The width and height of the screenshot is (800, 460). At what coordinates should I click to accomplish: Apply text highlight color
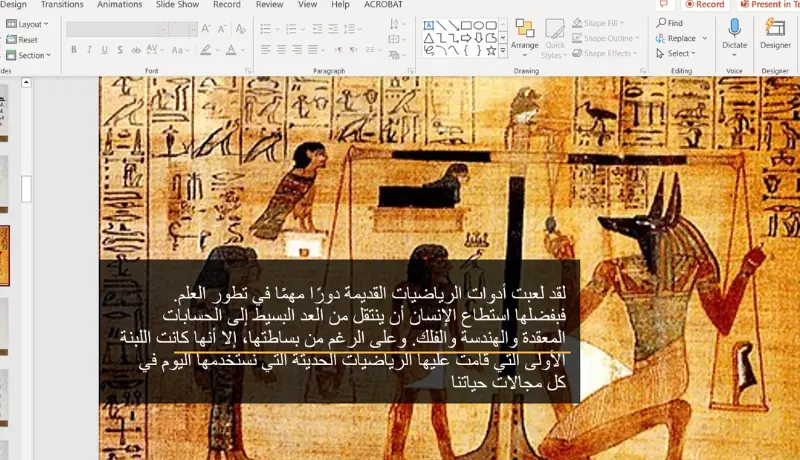click(206, 50)
